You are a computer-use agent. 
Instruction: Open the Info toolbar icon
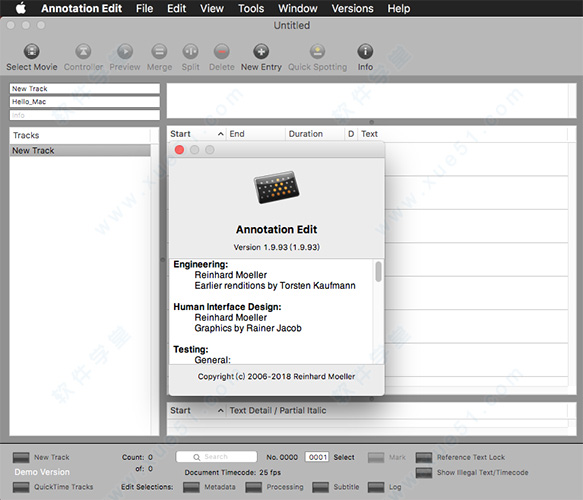[x=365, y=51]
